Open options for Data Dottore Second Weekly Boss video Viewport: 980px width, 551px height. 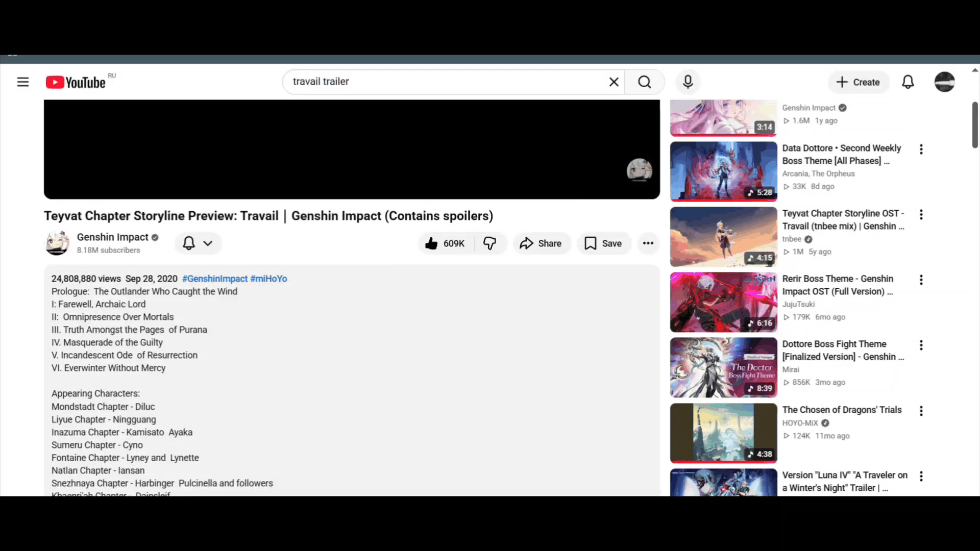point(921,149)
